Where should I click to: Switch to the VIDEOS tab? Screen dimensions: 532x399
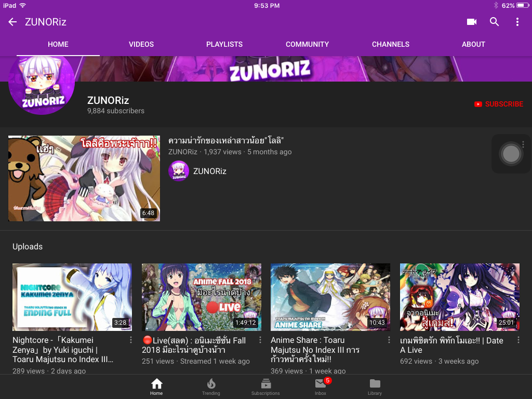141,45
